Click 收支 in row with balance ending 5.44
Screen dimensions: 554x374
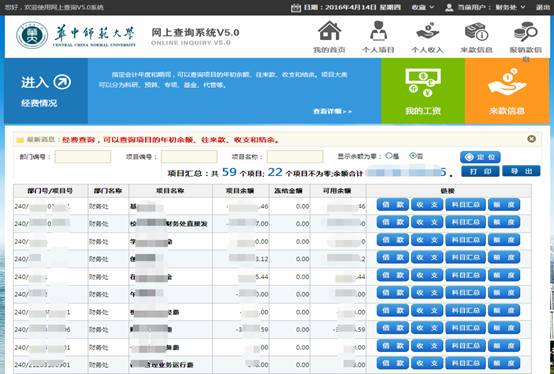click(427, 275)
